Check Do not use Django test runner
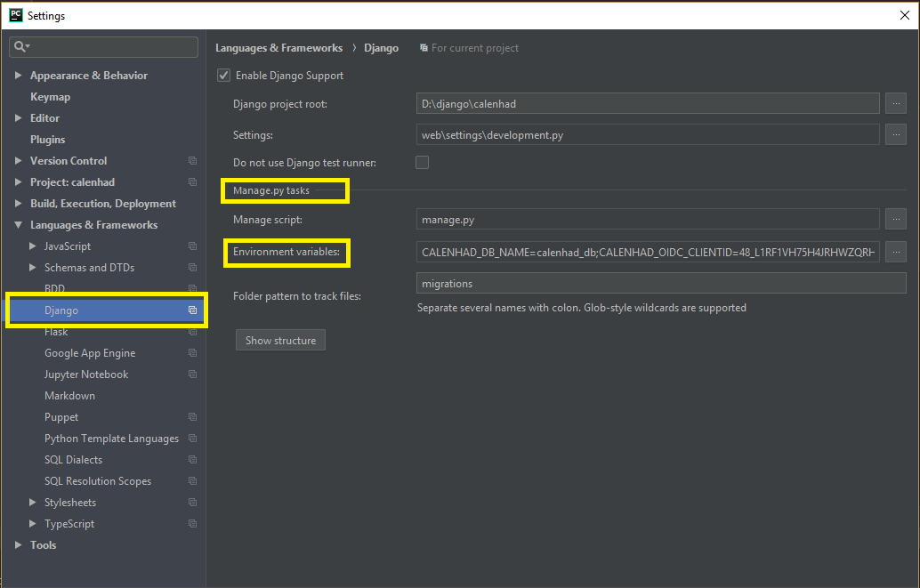 [422, 162]
